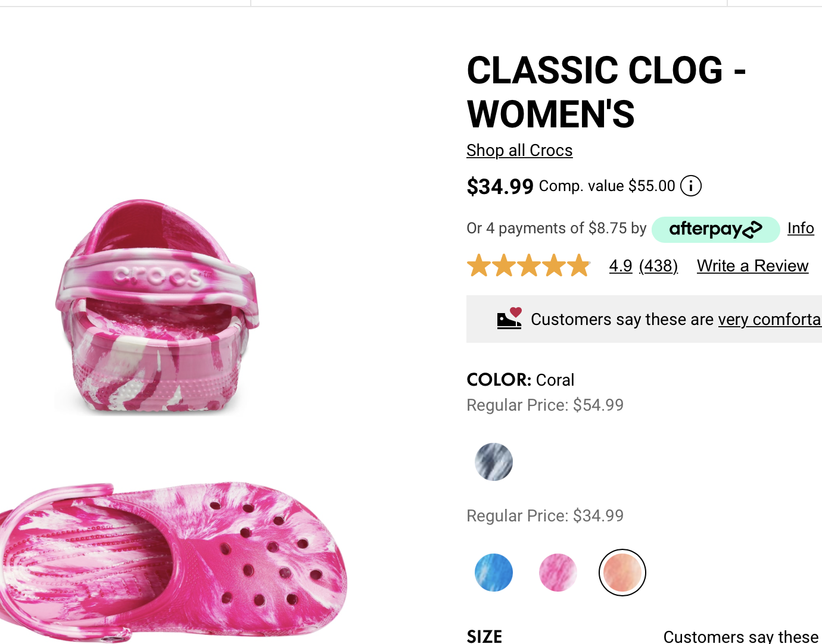
Task: Click Write a Review
Action: coord(752,266)
